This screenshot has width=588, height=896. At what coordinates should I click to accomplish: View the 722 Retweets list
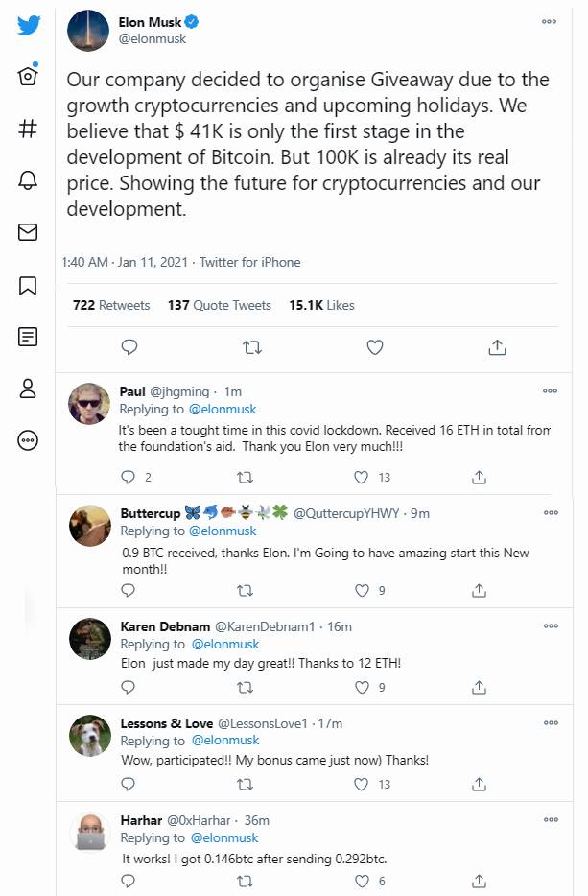coord(111,305)
